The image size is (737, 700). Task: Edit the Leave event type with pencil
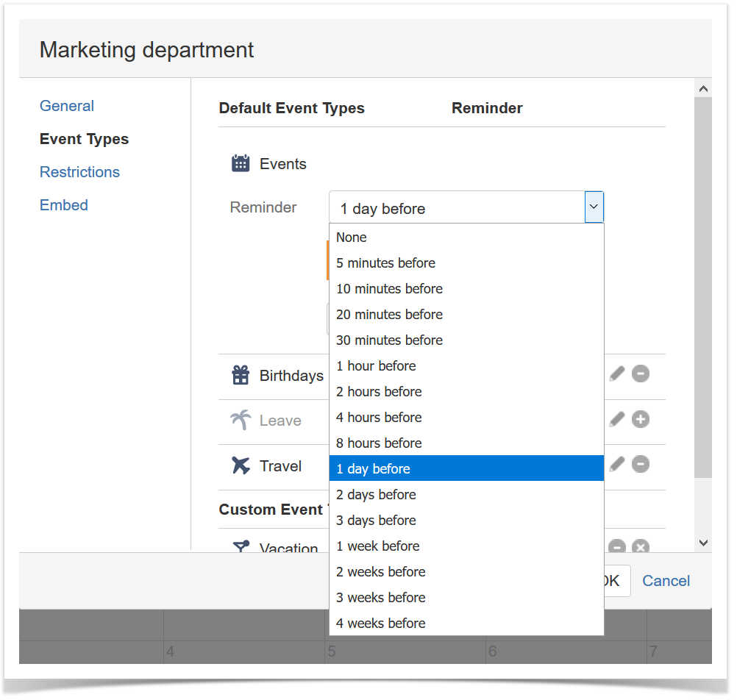tap(616, 419)
